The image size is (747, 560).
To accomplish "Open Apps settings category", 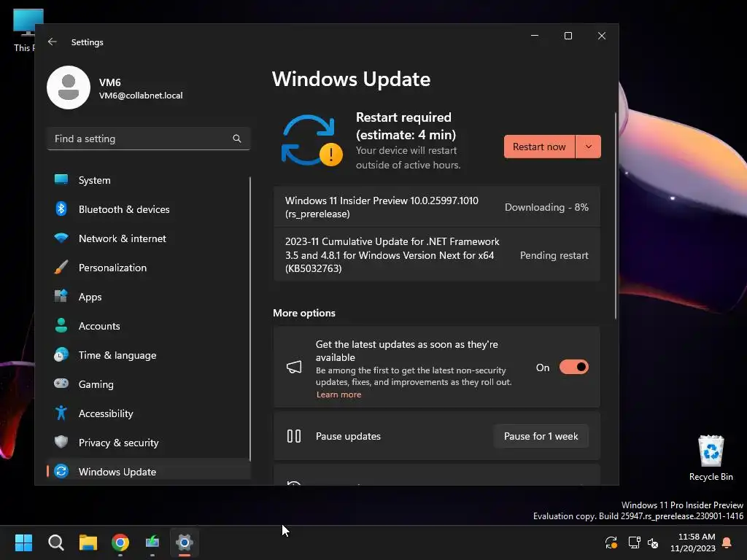I will click(x=149, y=296).
